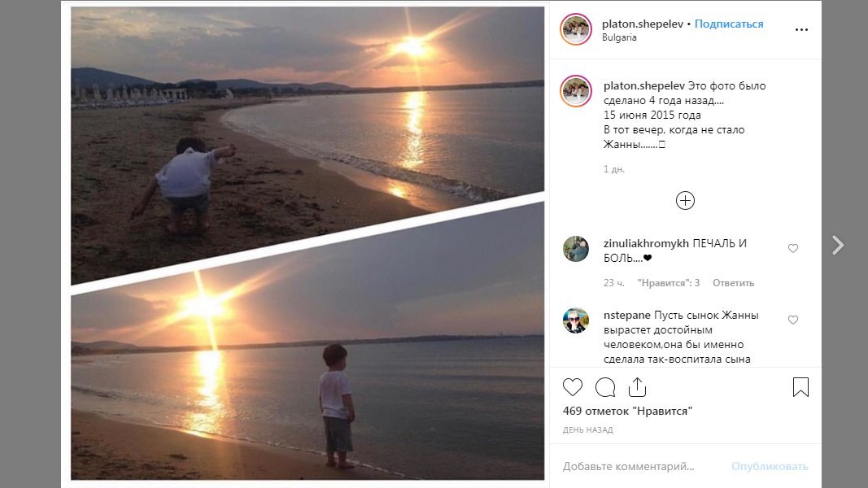Toggle like using the main heart icon
This screenshot has width=868, height=488.
point(572,388)
